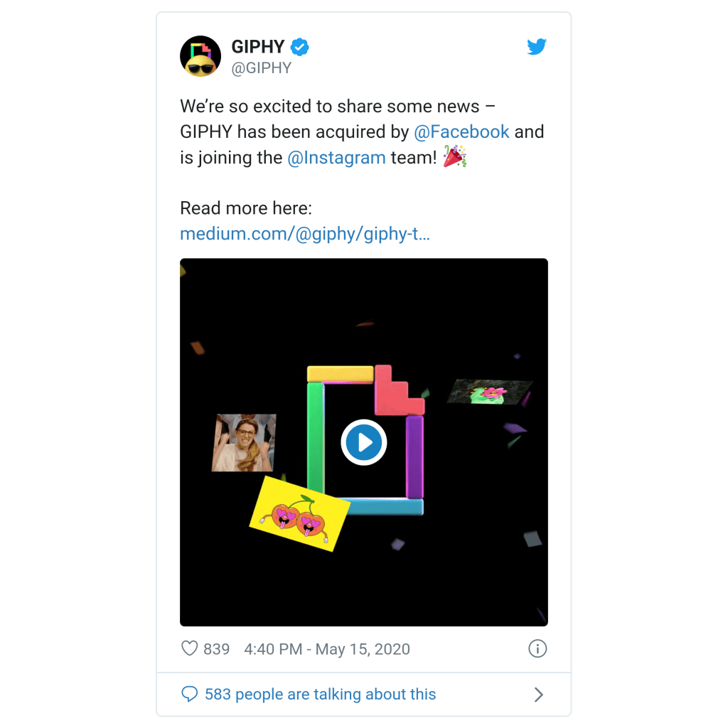Open tweet info circle icon
The image size is (728, 728).
click(537, 648)
